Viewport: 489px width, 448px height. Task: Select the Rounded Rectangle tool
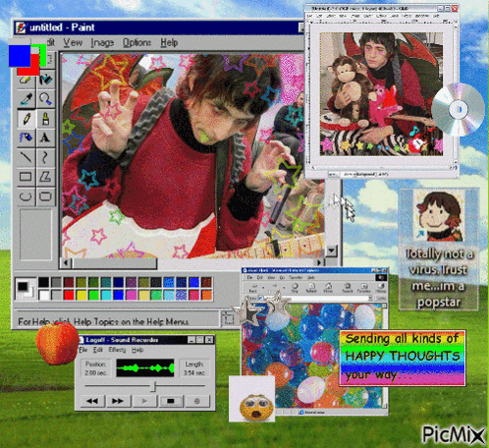pyautogui.click(x=45, y=196)
